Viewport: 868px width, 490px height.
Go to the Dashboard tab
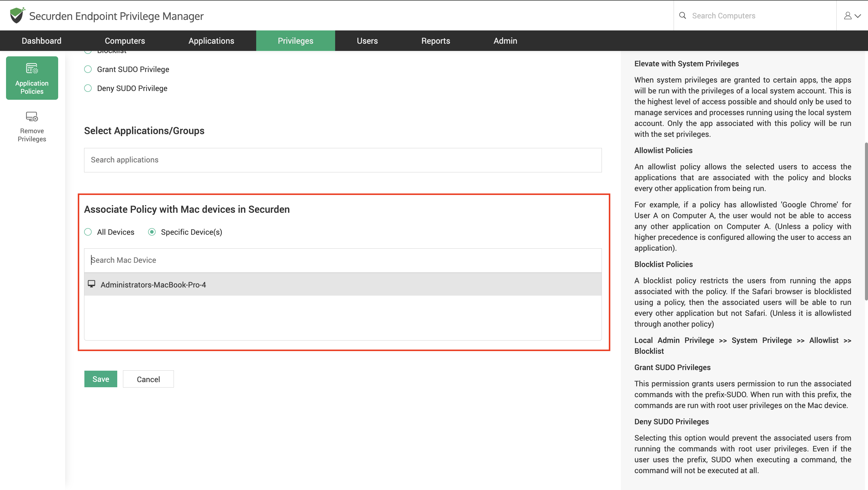pyautogui.click(x=42, y=41)
